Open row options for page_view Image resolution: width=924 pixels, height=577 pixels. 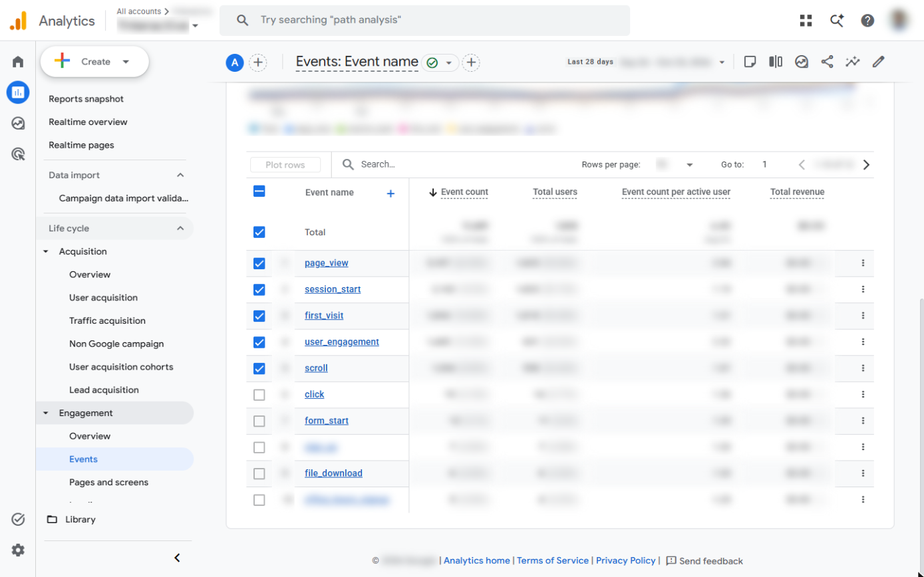tap(863, 263)
